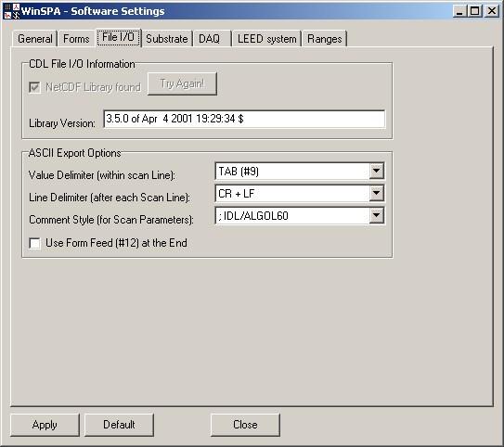This screenshot has height=447, width=504.
Task: Click the CDL File I/O Information group title
Action: (82, 64)
